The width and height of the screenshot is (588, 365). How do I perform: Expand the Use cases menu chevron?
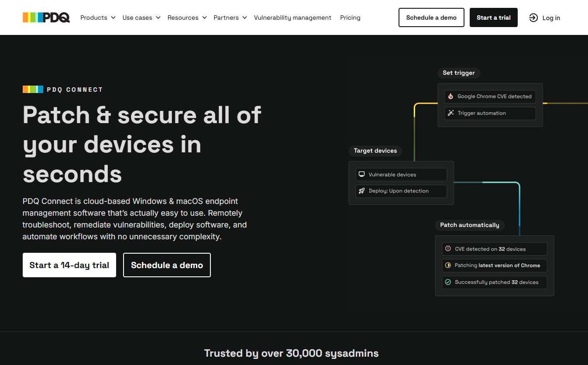coord(158,18)
